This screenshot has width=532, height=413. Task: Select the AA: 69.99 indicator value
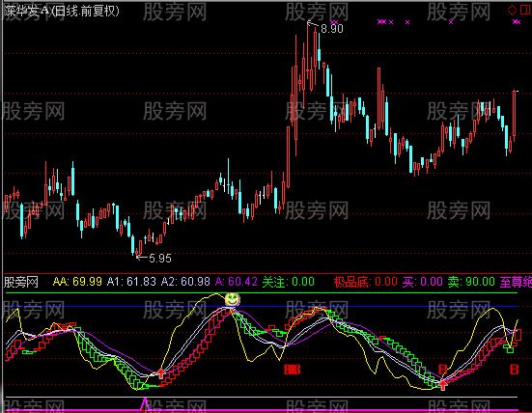pos(77,282)
